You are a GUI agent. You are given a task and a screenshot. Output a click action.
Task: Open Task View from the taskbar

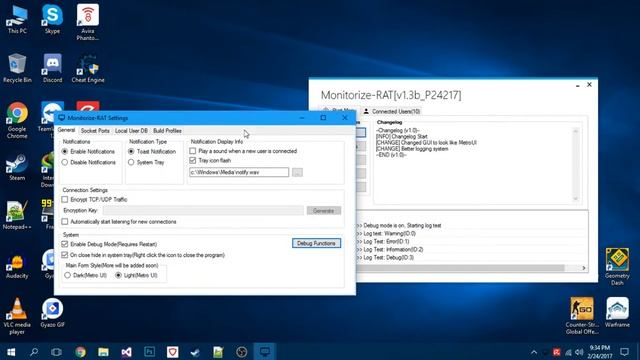[56, 352]
